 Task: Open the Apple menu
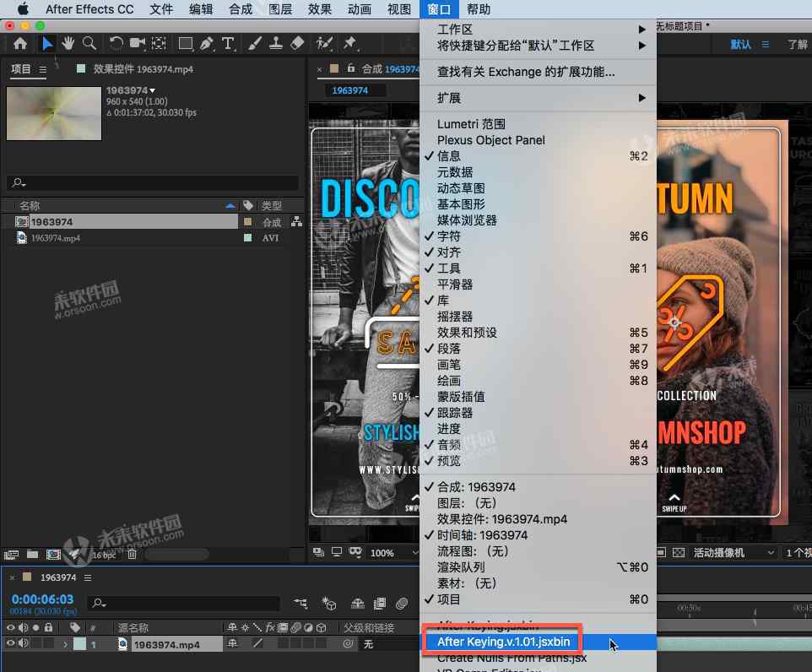(23, 9)
